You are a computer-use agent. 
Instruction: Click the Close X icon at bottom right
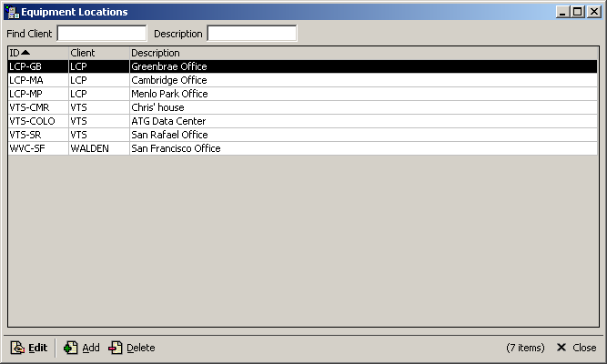tap(561, 348)
